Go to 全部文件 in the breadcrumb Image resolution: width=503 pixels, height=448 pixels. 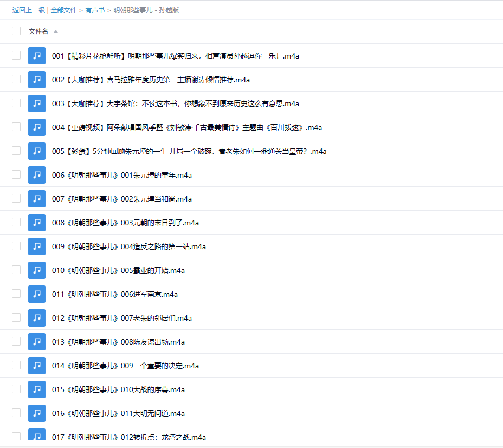pyautogui.click(x=63, y=10)
